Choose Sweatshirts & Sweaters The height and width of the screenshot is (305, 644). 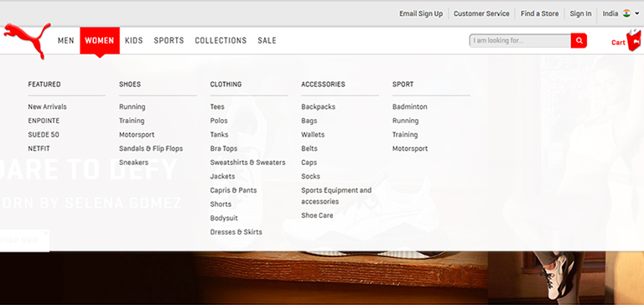coord(247,163)
